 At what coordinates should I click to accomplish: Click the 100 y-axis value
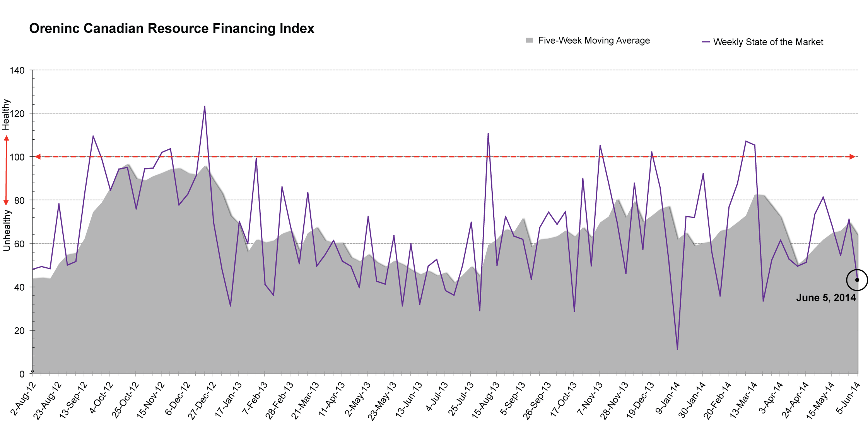17,157
